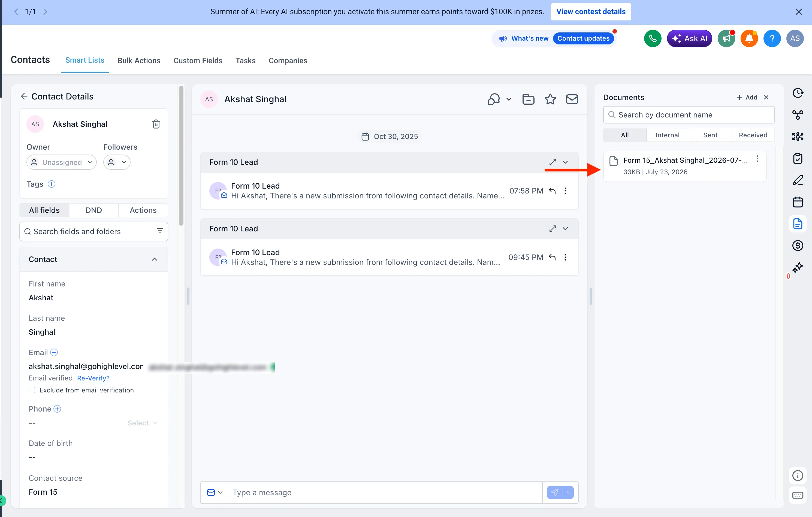Collapse the Contact fields section
Screen dimensions: 812x517
point(155,259)
